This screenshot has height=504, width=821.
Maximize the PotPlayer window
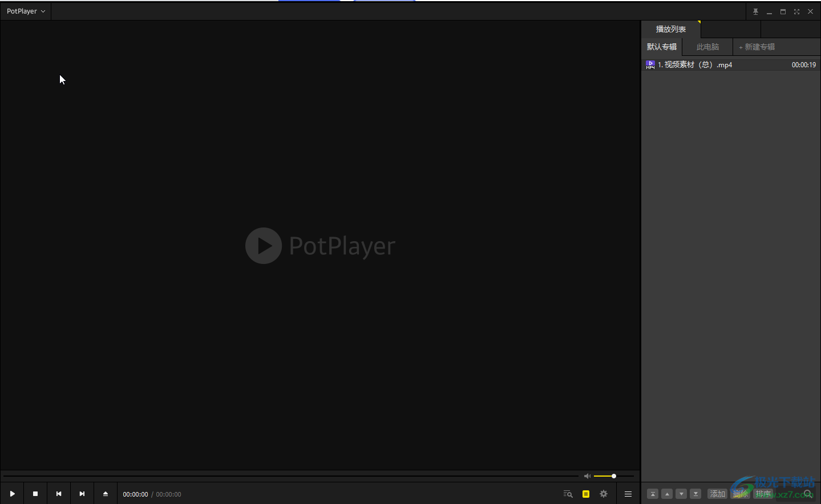click(x=783, y=11)
